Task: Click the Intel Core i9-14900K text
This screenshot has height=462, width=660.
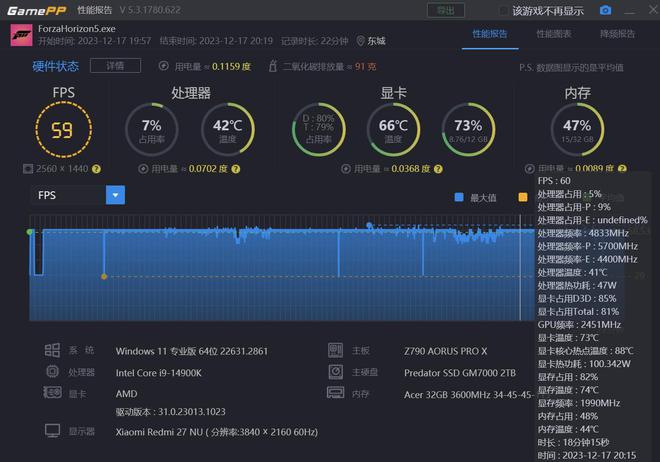Action: [x=159, y=373]
